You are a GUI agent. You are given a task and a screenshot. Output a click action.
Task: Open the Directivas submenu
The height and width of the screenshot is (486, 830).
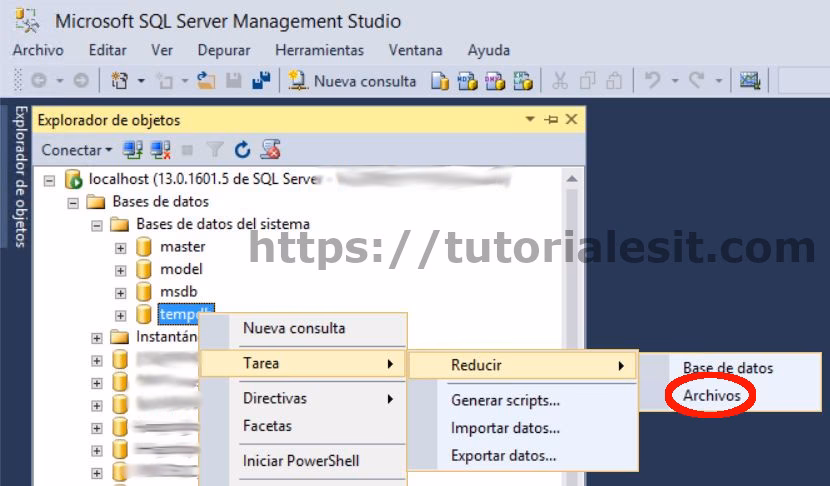[x=303, y=398]
